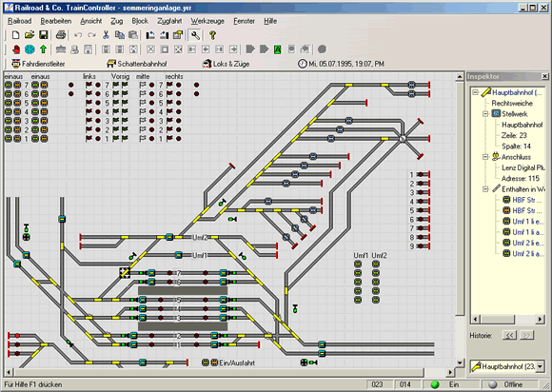The height and width of the screenshot is (392, 552).
Task: Collapse the Anschluss node in Inspektor
Action: click(x=485, y=157)
